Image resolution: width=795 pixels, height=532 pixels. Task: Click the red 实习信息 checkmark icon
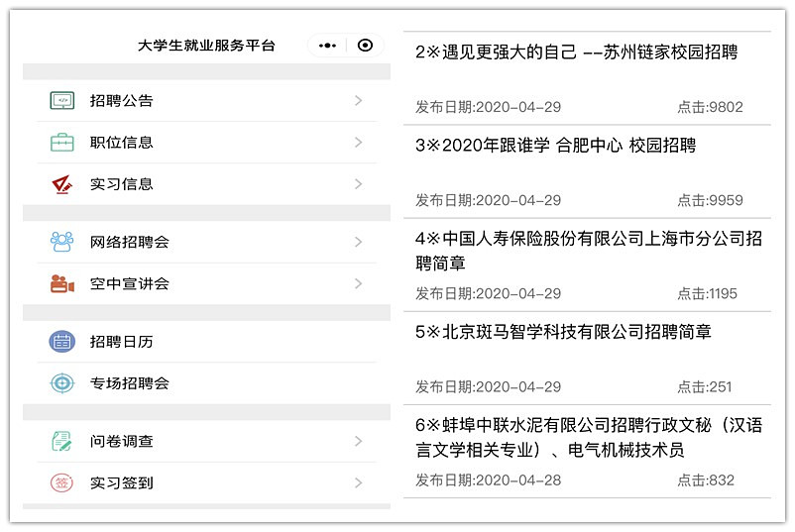tap(62, 184)
